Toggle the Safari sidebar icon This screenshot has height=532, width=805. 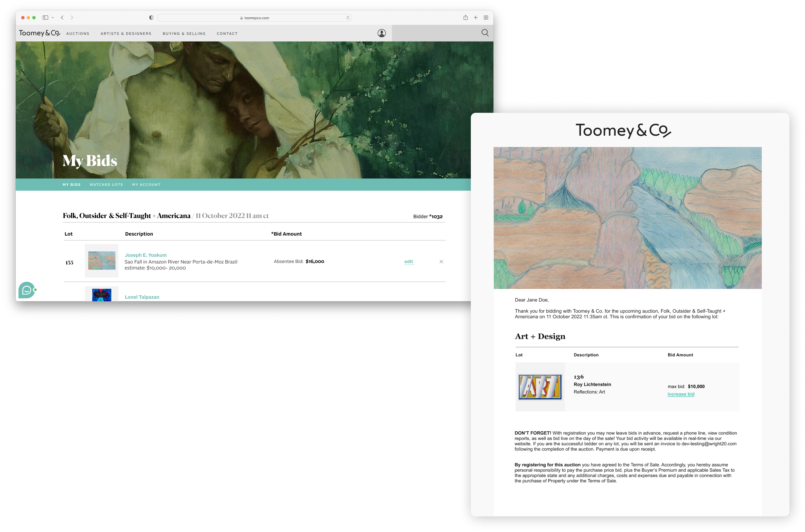45,18
